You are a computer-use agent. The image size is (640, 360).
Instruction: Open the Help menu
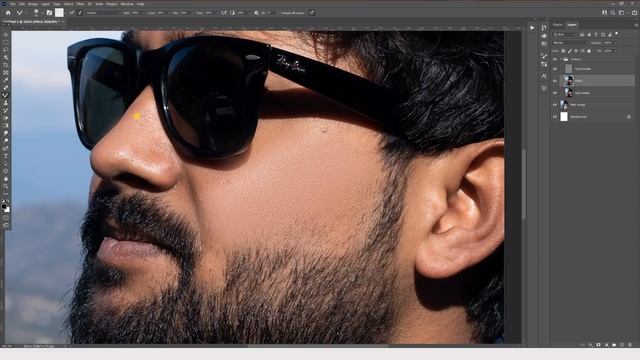click(140, 4)
